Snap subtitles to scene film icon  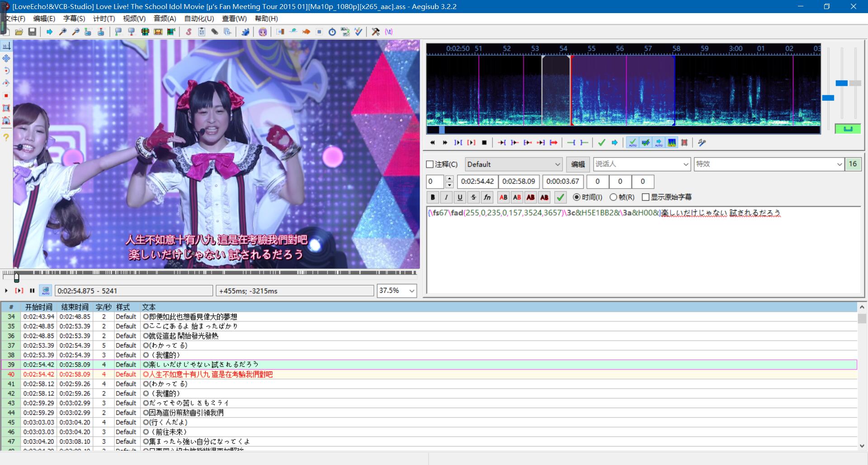click(158, 32)
